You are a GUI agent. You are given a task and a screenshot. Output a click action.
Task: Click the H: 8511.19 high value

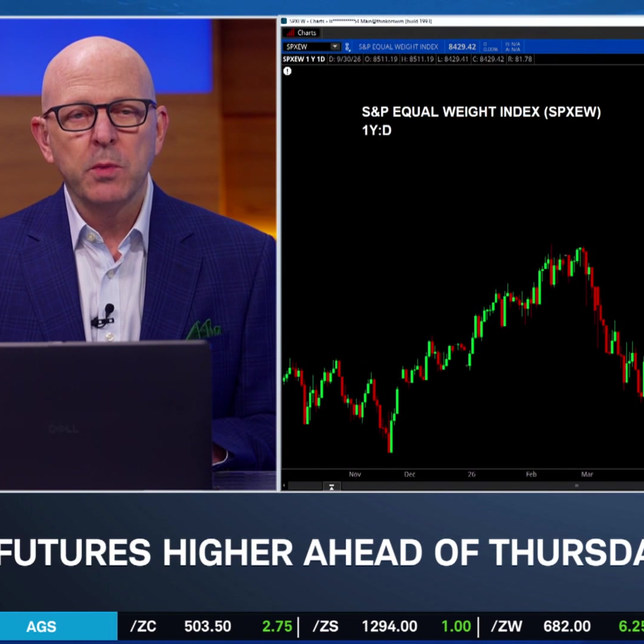(417, 59)
